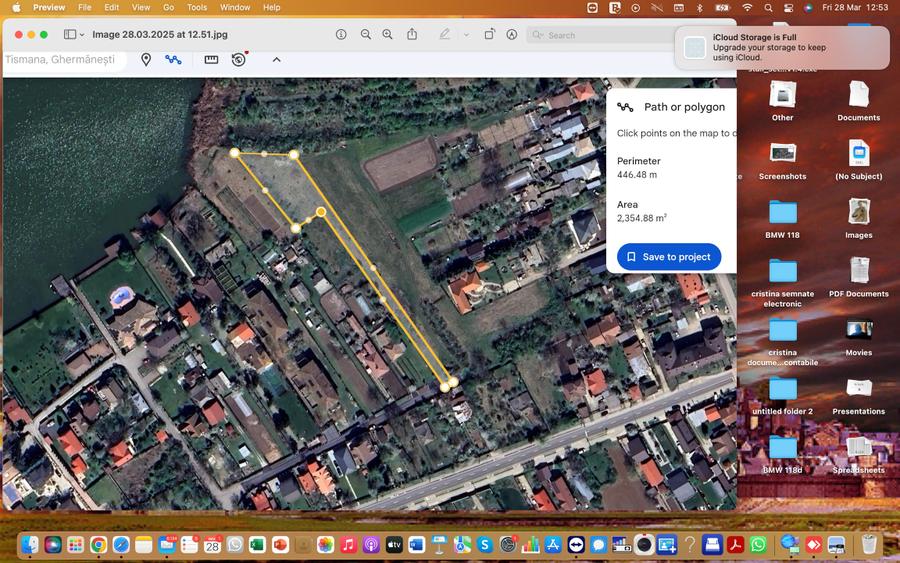Screen dimensions: 900x563
Task: Open the View menu in menu bar
Action: point(141,7)
